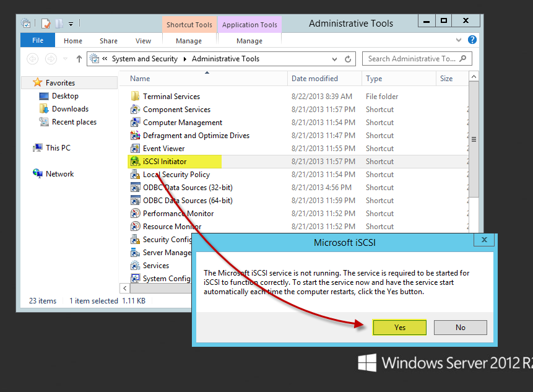533x392 pixels.
Task: Select the Resource Monitor date modified cell
Action: 323,227
